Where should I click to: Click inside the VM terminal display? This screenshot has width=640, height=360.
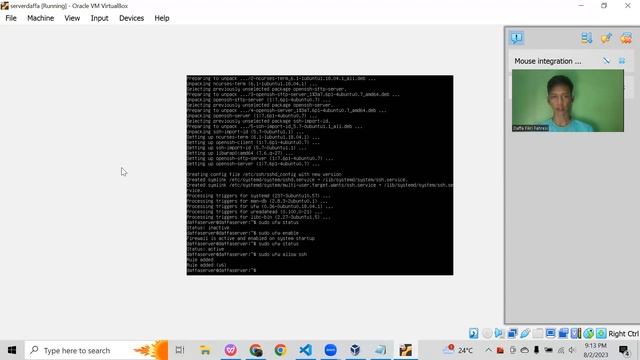[x=320, y=175]
